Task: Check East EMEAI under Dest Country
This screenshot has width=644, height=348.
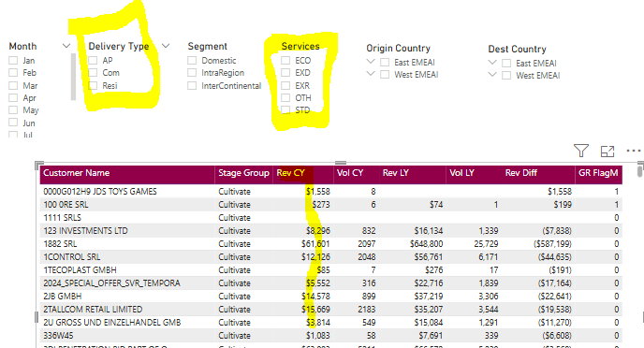Action: 506,64
